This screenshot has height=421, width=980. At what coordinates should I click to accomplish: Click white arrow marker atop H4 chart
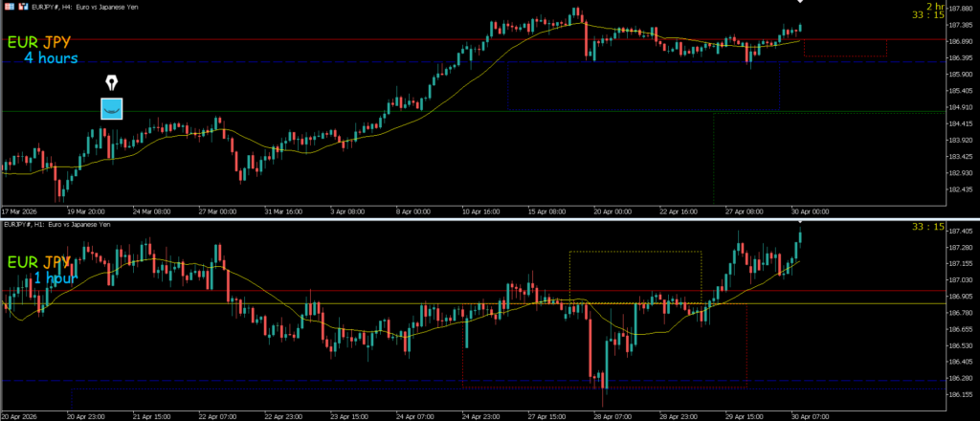coord(800,3)
